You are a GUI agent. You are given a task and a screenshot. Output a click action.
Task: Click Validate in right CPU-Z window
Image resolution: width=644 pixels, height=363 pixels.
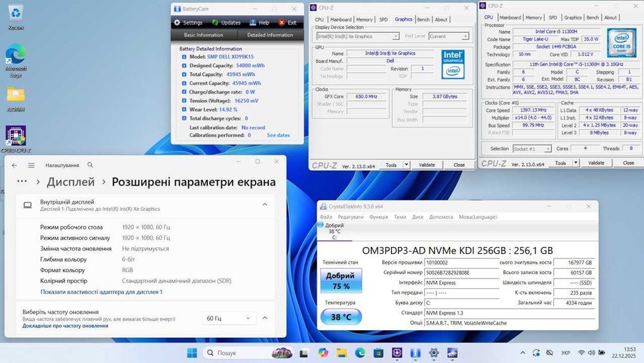click(596, 162)
